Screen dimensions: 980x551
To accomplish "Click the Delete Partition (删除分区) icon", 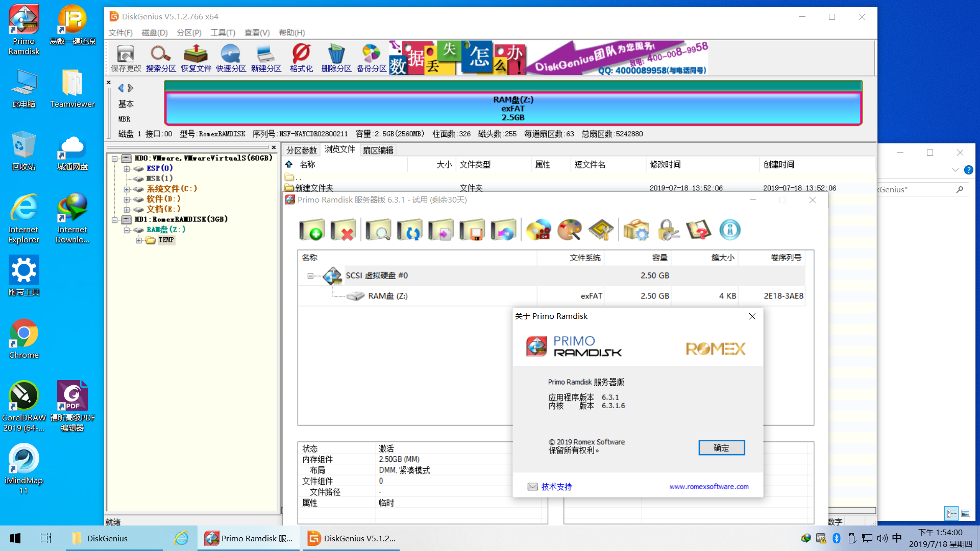I will (336, 58).
